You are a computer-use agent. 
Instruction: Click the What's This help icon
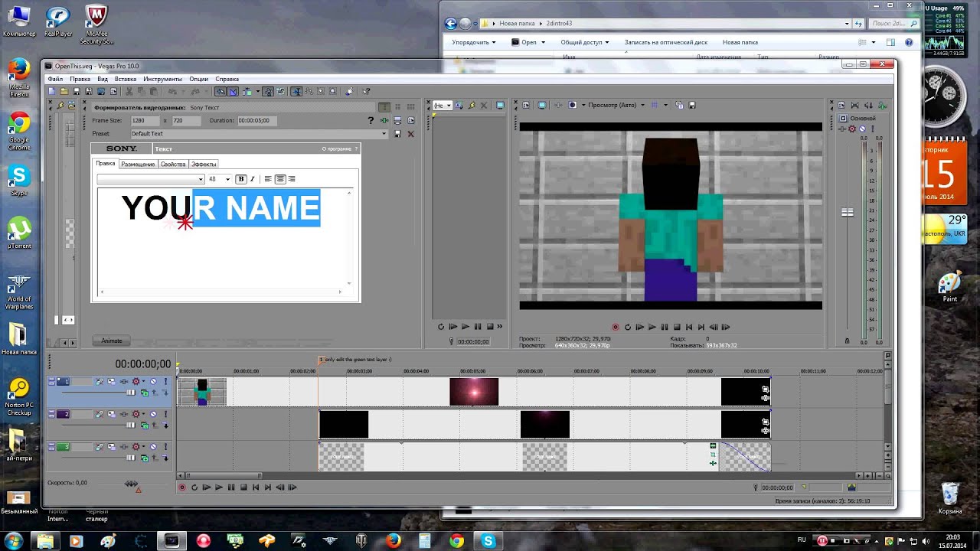[x=366, y=91]
